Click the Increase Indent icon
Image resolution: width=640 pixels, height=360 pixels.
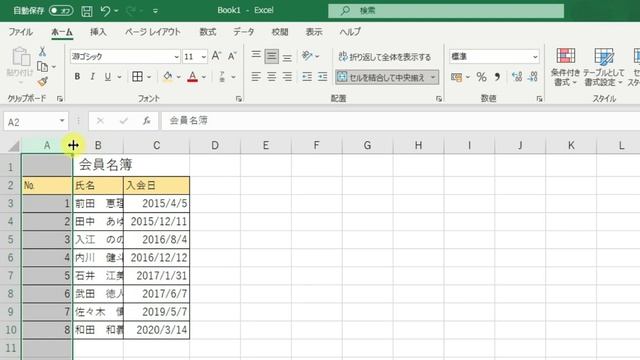[323, 77]
